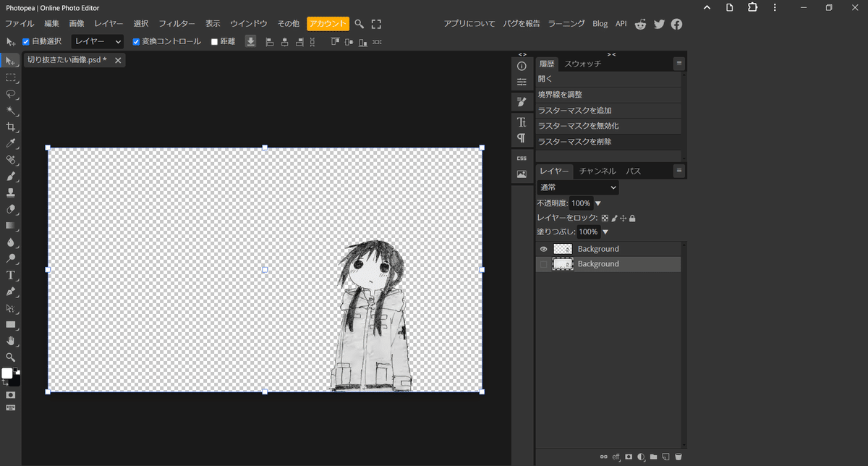Click the delete layer trash icon

click(678, 457)
